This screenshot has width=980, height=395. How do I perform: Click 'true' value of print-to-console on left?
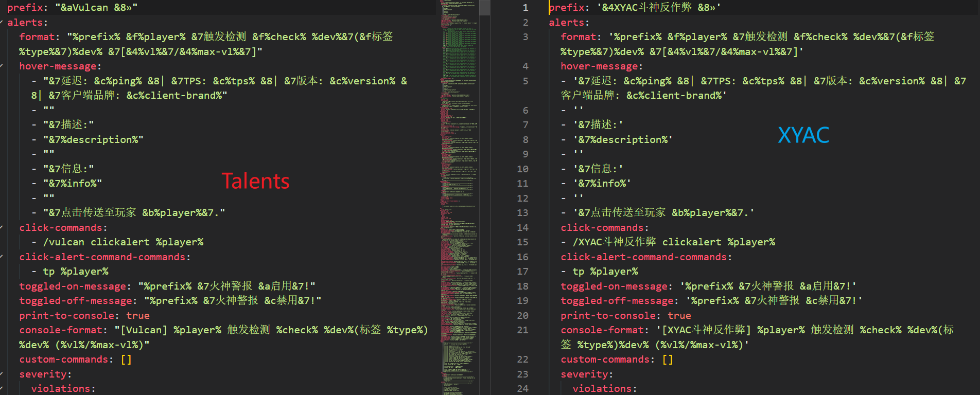[138, 316]
